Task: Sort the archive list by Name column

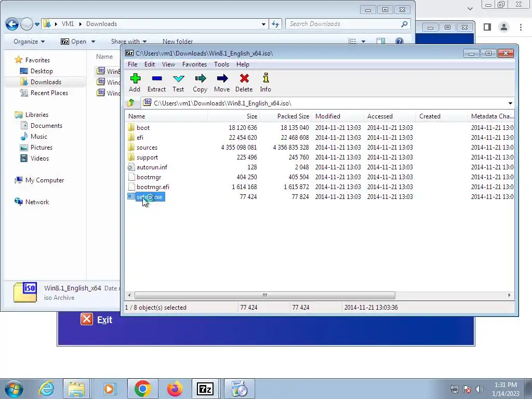Action: [x=167, y=116]
